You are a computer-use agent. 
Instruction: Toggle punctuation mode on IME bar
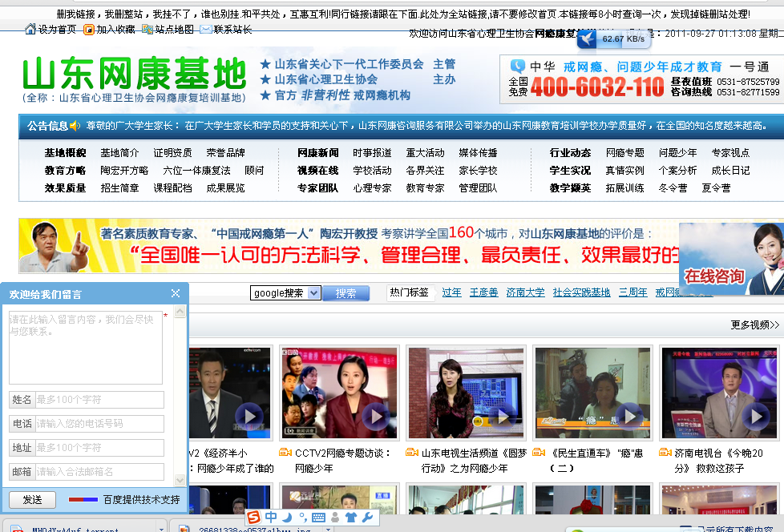point(303,518)
